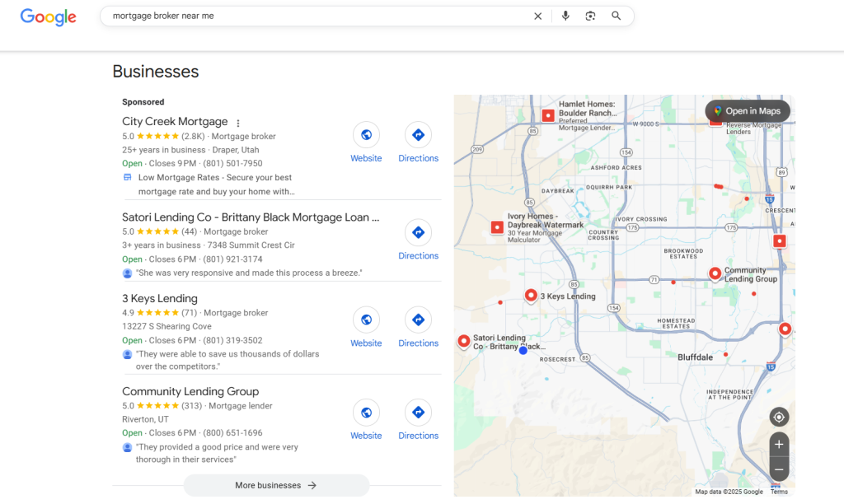Zoom in on the map

tap(779, 445)
